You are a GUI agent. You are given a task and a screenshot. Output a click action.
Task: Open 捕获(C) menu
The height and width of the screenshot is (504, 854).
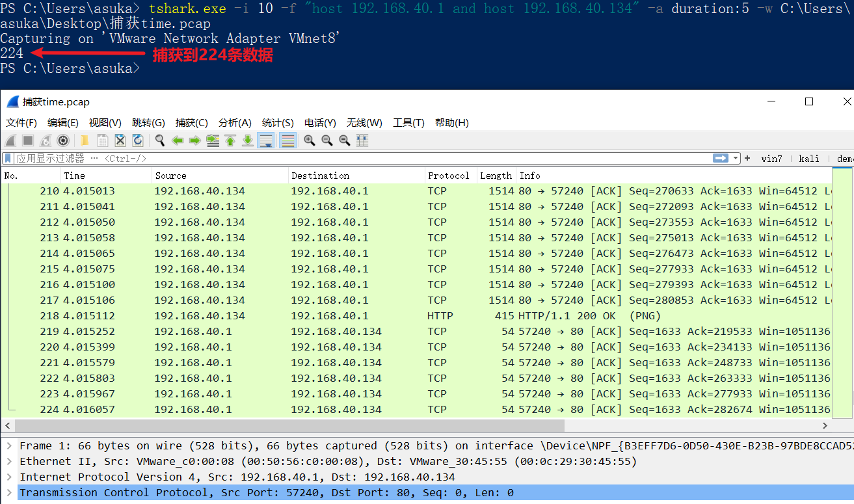click(x=192, y=123)
